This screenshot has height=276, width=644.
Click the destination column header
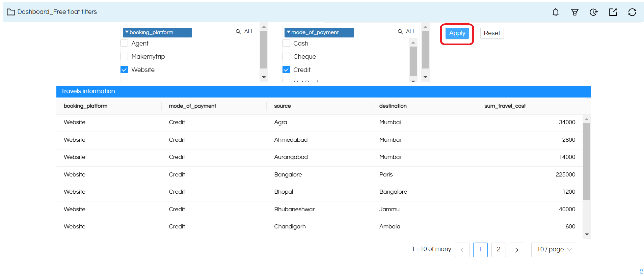393,106
